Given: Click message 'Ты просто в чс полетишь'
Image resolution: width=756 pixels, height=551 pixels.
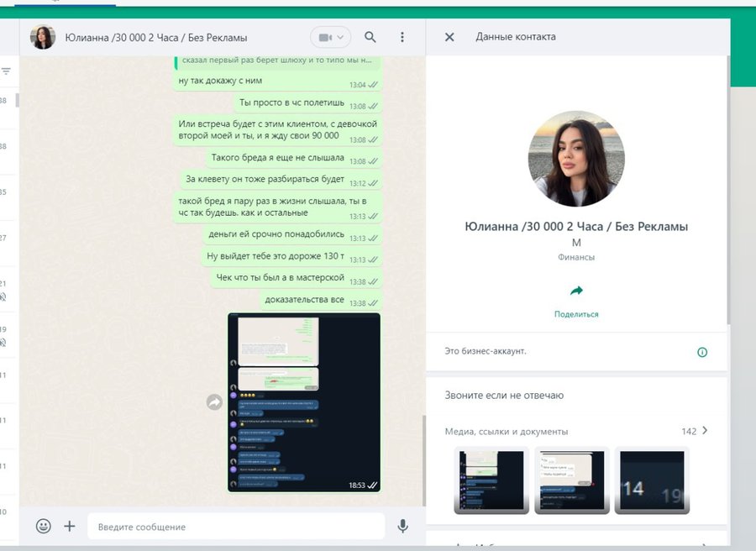Looking at the screenshot, I should 307,103.
